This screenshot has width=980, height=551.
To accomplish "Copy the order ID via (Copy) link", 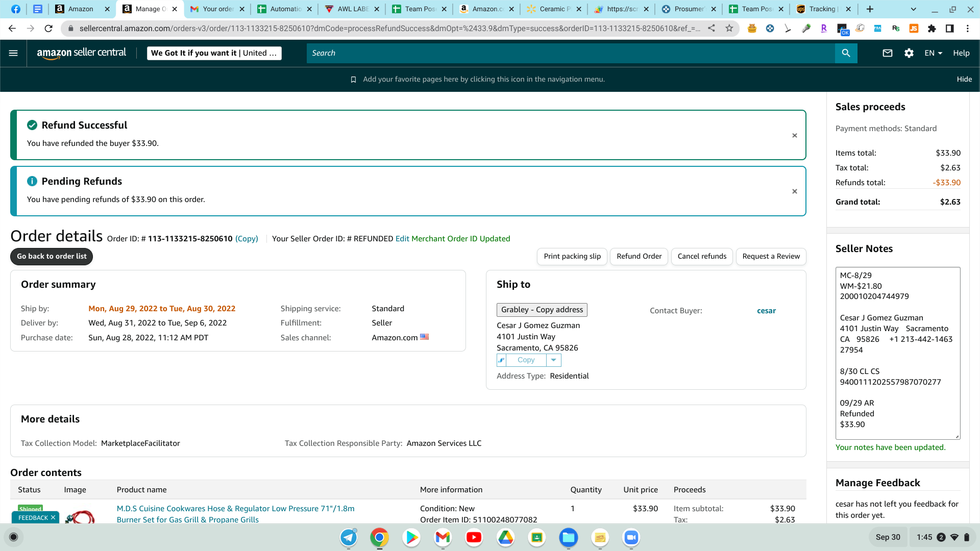I will tap(247, 239).
